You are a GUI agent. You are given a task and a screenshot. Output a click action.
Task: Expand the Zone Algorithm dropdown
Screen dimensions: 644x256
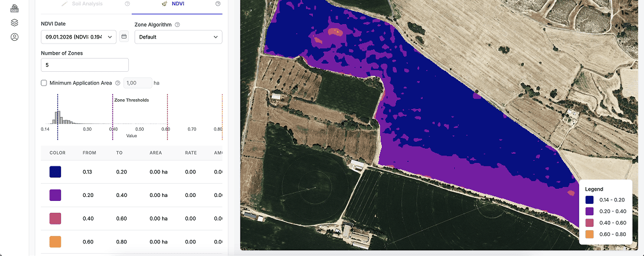[x=178, y=37]
